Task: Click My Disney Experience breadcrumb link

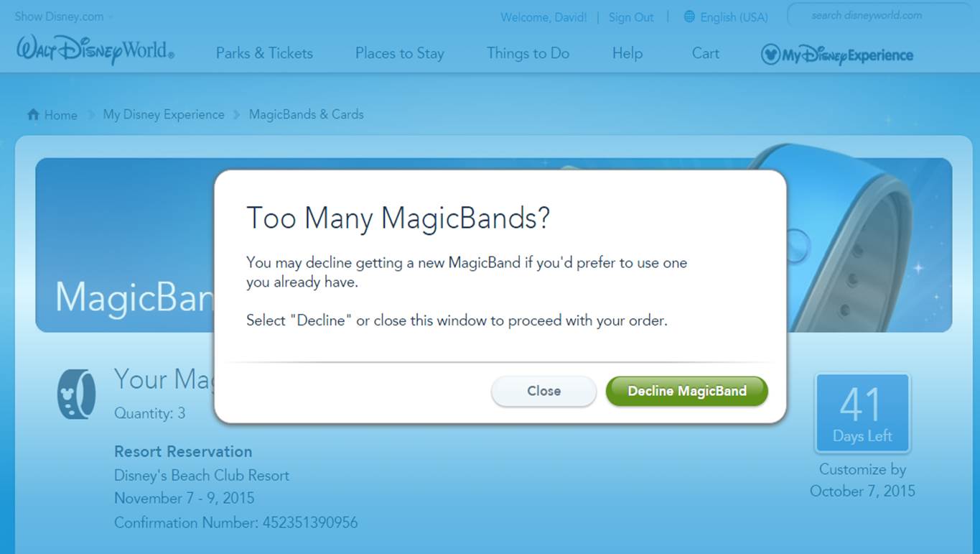Action: click(x=164, y=114)
